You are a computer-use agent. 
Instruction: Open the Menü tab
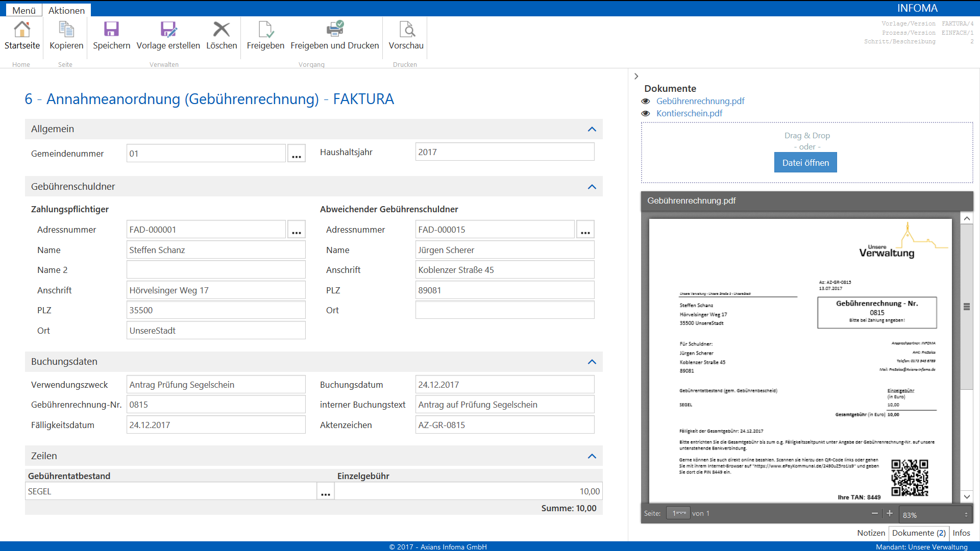[24, 10]
